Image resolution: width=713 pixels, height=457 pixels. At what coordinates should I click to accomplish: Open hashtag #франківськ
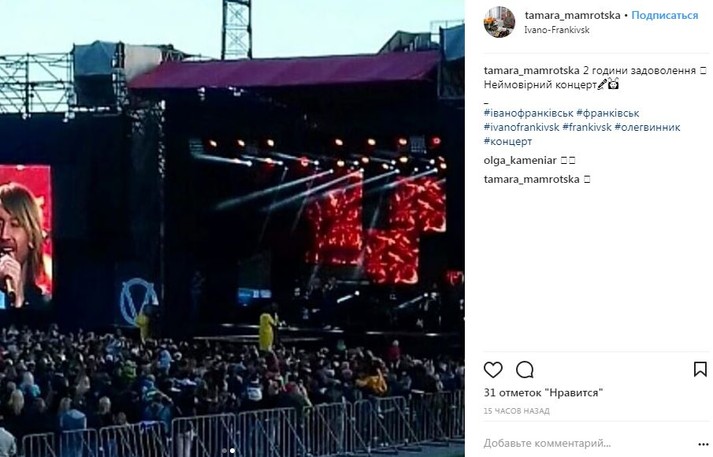608,113
